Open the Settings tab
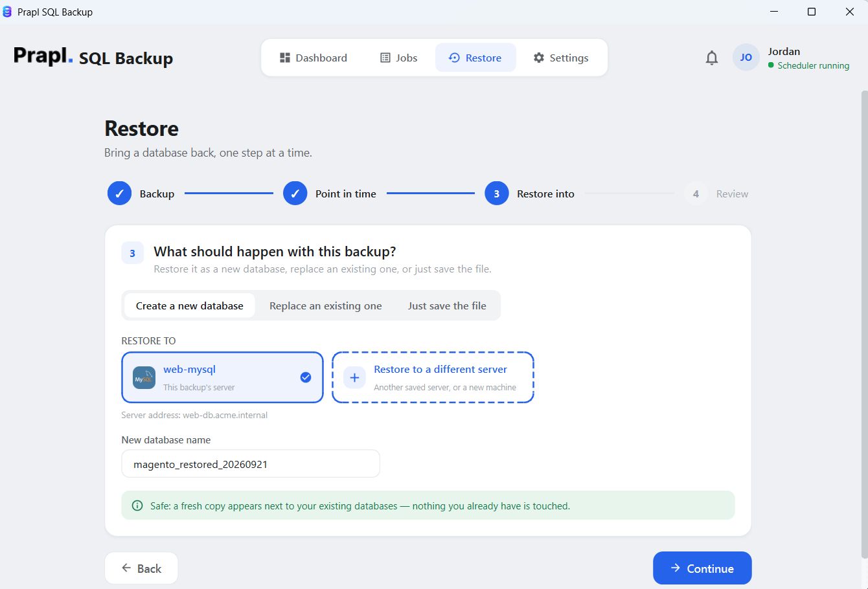 pos(561,58)
